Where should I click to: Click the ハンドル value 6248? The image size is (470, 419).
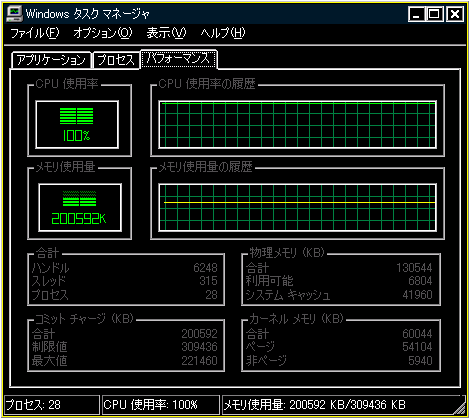[205, 268]
